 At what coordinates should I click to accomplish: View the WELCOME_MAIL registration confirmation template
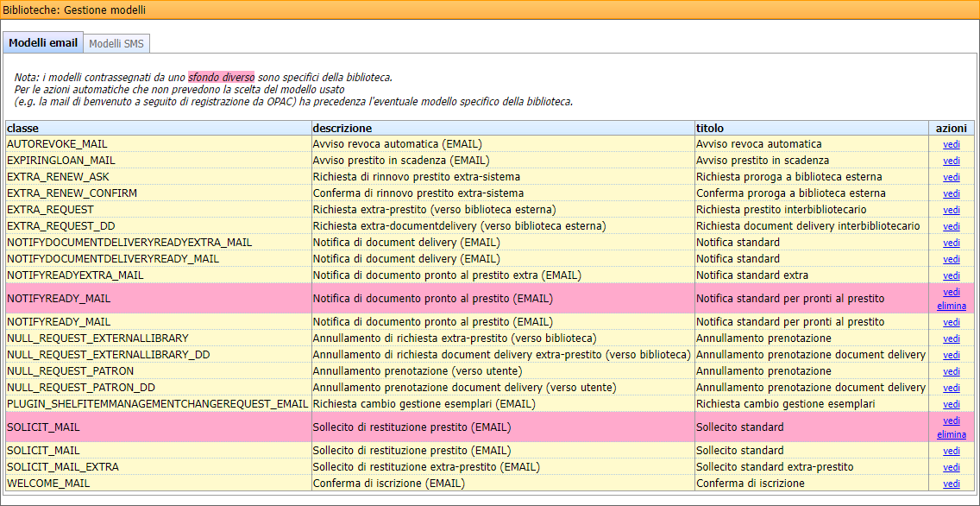point(951,484)
